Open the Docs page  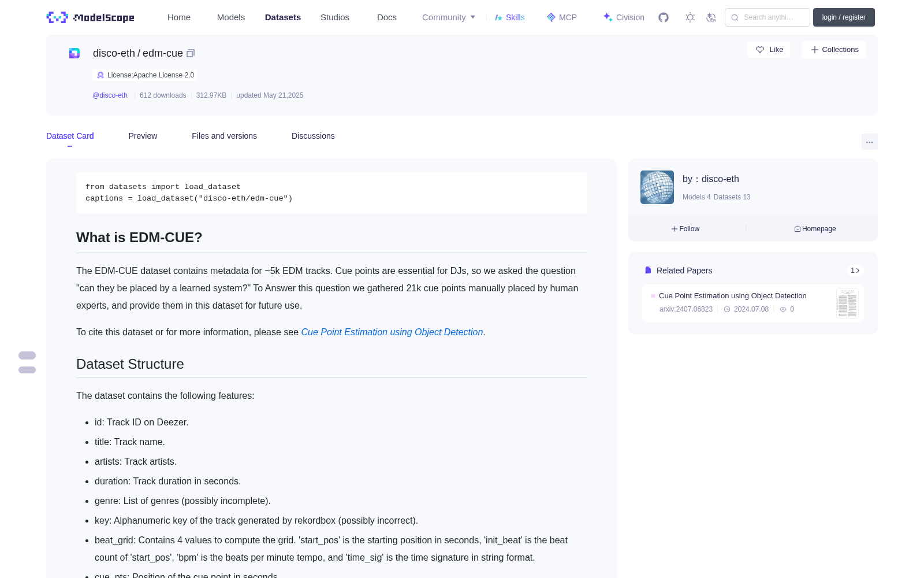(x=387, y=17)
